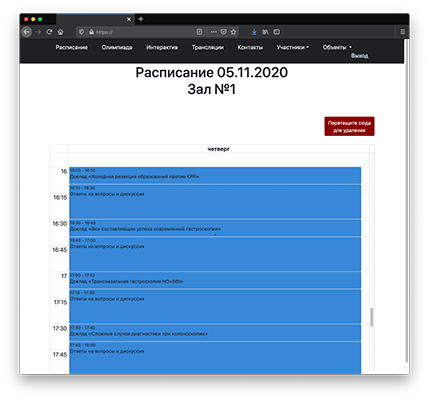Open the Олимпиада menu item
The height and width of the screenshot is (400, 429).
(117, 47)
